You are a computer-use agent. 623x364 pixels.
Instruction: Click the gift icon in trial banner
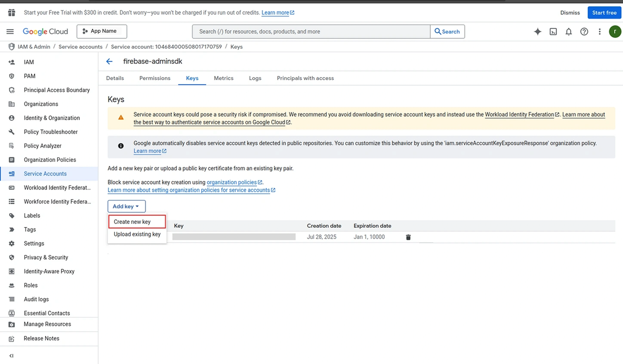[12, 12]
